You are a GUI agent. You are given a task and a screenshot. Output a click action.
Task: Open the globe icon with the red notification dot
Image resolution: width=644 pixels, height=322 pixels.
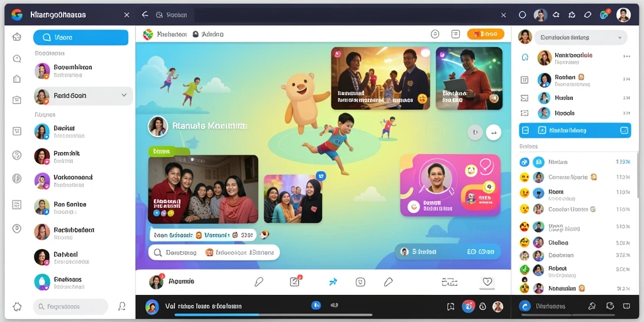[x=604, y=15]
